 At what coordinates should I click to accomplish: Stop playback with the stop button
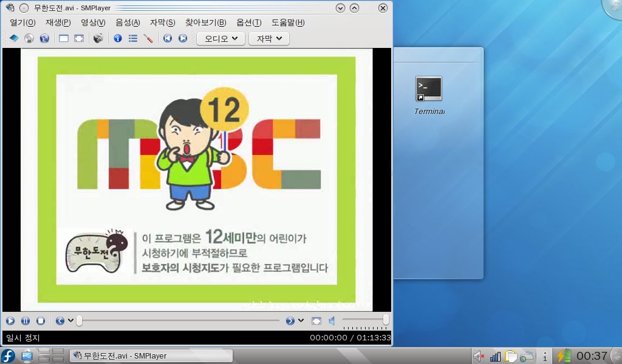[41, 321]
